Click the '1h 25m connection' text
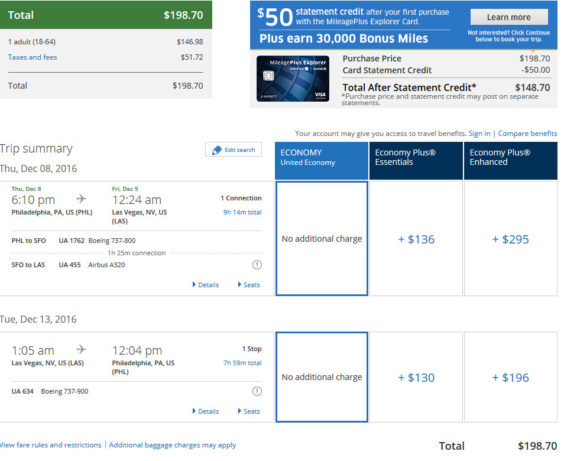This screenshot has height=461, width=564. click(136, 253)
